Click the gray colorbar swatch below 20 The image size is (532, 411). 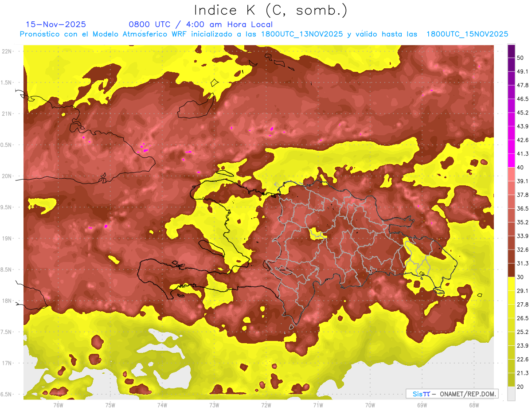[x=511, y=394]
